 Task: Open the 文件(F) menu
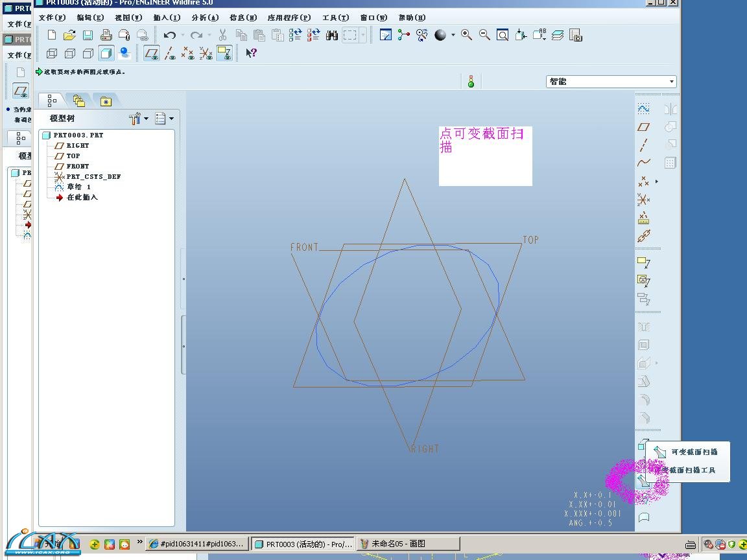tap(52, 17)
